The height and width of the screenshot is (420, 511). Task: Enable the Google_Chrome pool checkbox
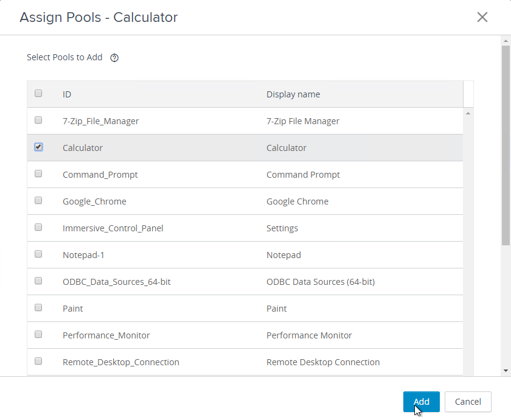coord(38,200)
